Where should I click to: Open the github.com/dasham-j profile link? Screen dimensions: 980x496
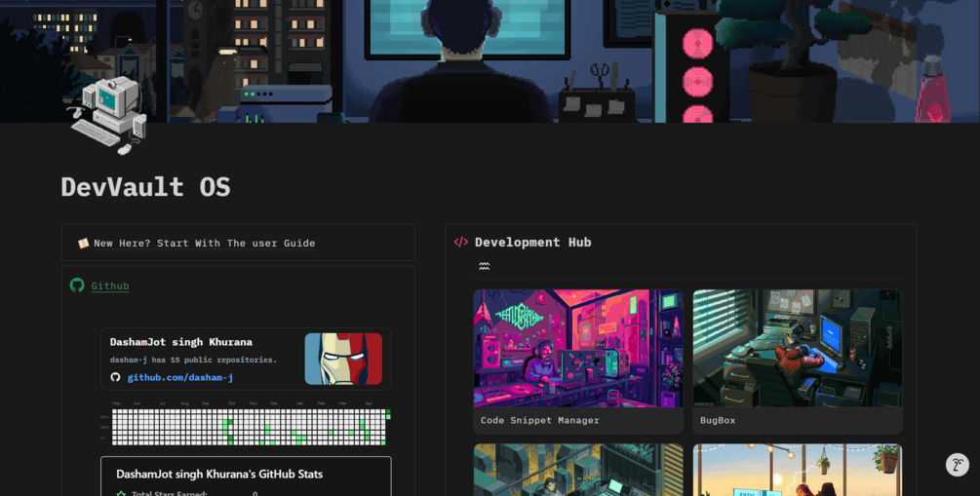[x=180, y=377]
